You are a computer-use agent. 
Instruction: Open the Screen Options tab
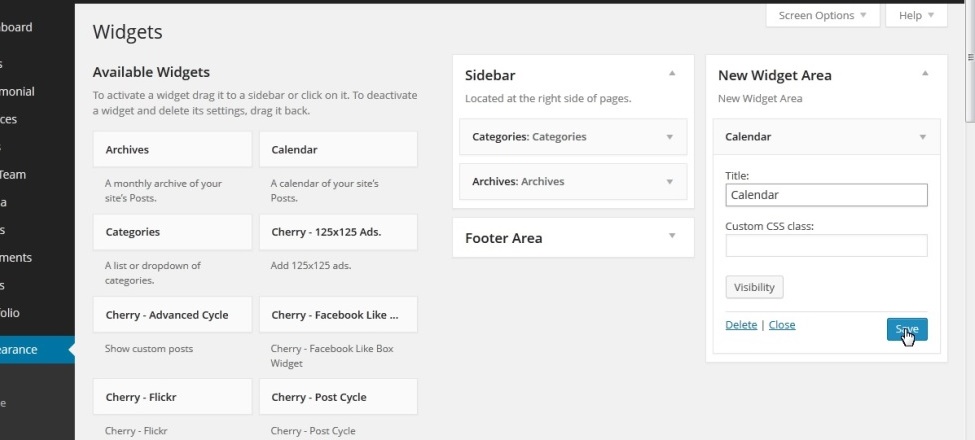[823, 16]
